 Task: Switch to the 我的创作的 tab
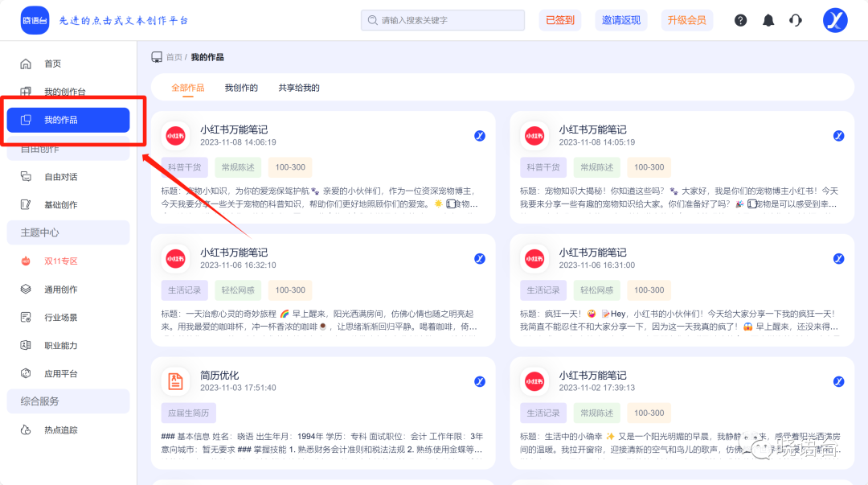point(242,88)
